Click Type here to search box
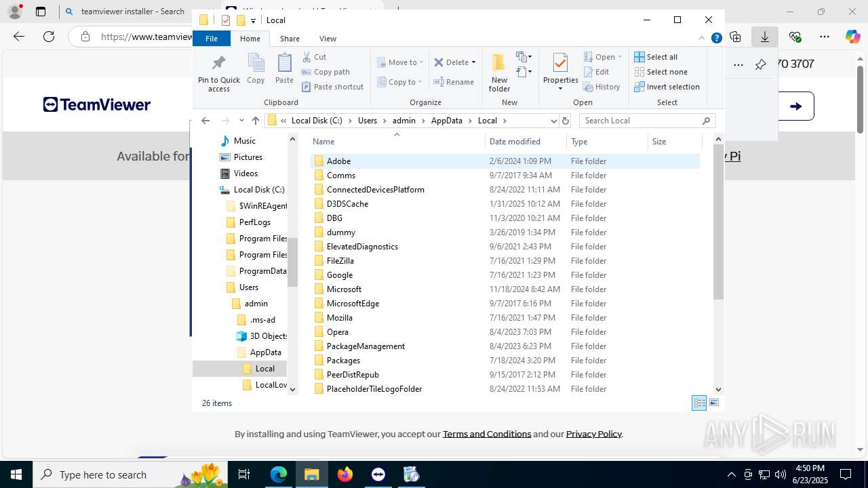This screenshot has height=488, width=868. tap(129, 474)
